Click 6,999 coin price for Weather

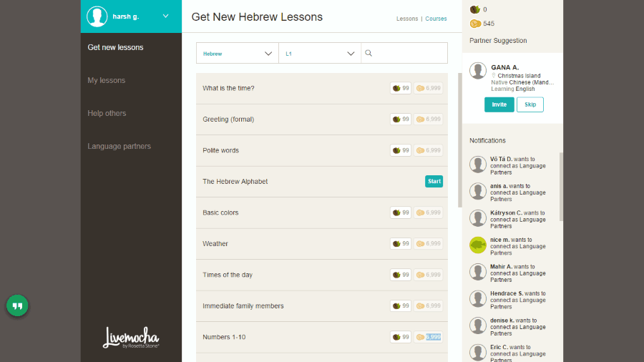[428, 244]
